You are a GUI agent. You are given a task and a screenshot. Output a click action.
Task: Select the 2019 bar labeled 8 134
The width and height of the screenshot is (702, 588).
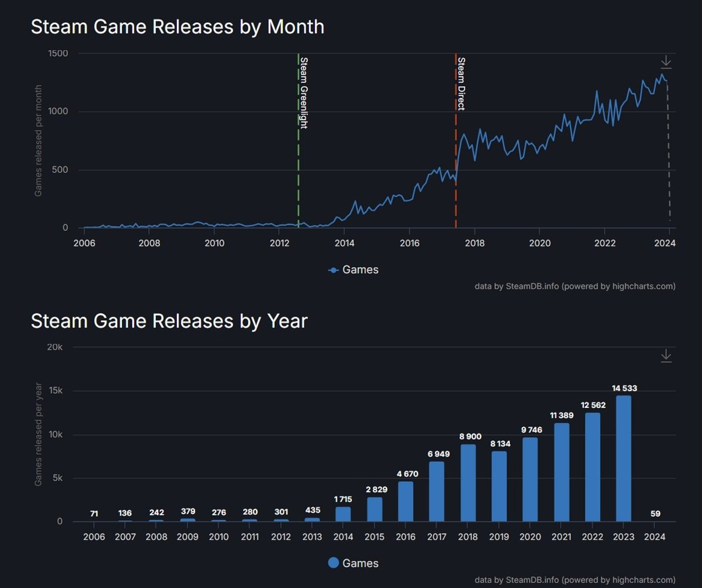[499, 486]
